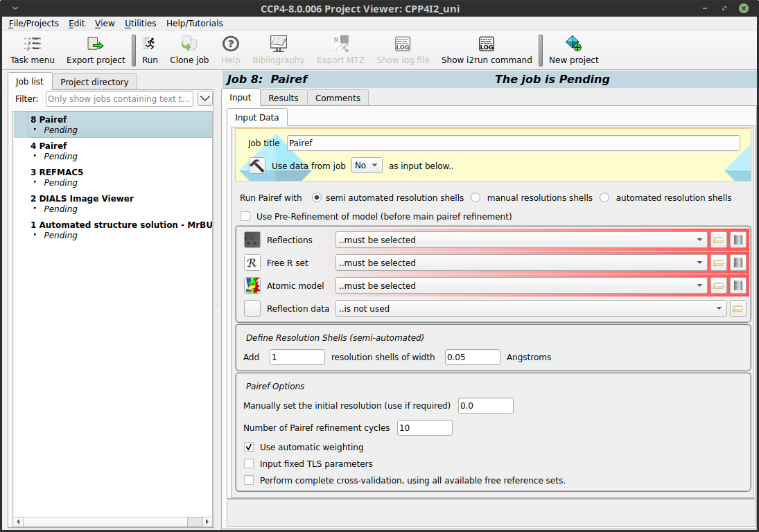Screen dimensions: 759x532
Task: Open the Reflections selection dropdown
Action: [x=521, y=240]
